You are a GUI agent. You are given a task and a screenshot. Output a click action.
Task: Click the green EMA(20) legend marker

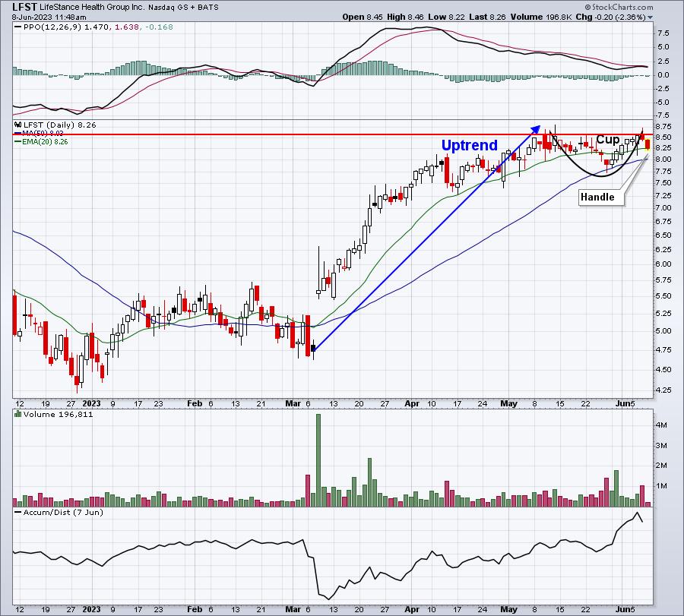pos(18,142)
